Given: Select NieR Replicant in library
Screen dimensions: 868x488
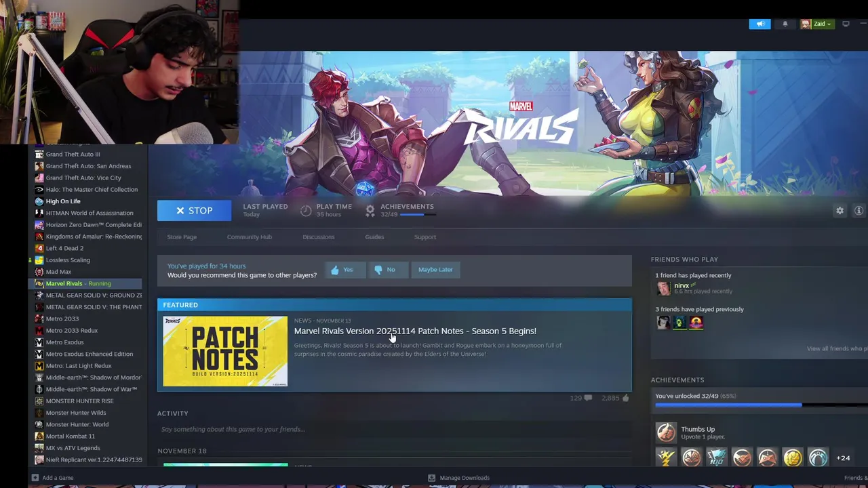Looking at the screenshot, I should 88,460.
